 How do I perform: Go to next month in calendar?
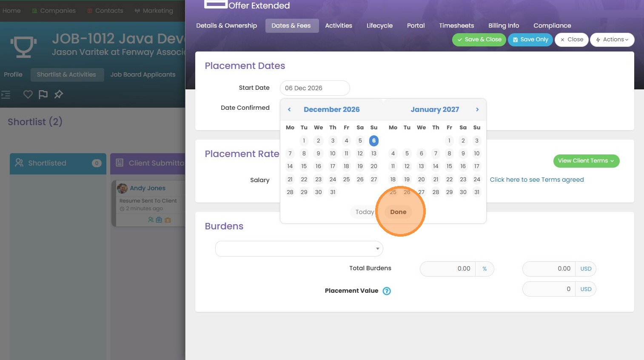(477, 109)
